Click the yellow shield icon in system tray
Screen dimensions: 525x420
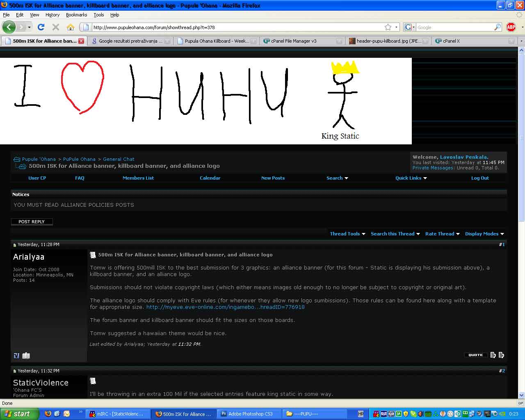point(406,414)
